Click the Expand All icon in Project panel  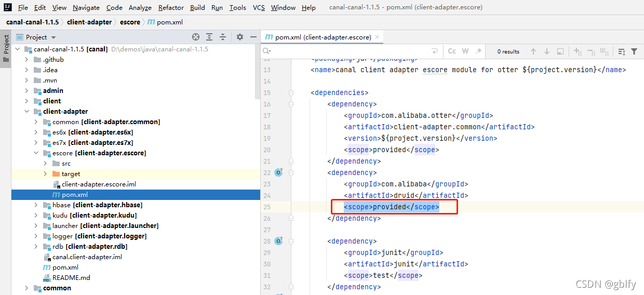209,37
